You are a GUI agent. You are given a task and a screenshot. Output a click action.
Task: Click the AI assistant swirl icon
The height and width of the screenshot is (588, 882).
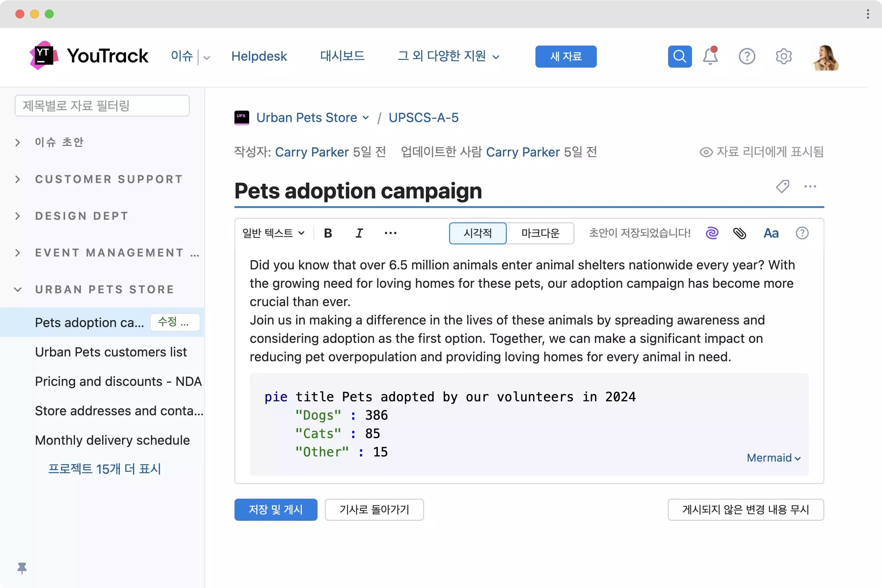[x=712, y=233]
